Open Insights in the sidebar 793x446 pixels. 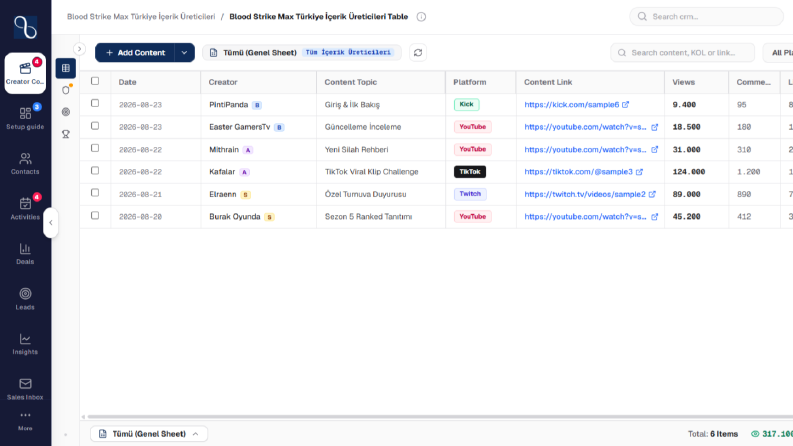click(x=25, y=344)
